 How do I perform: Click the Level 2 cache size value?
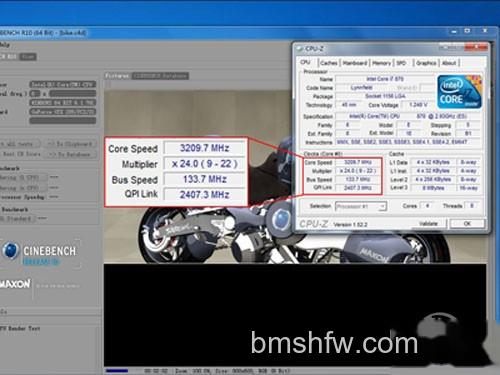tap(433, 180)
